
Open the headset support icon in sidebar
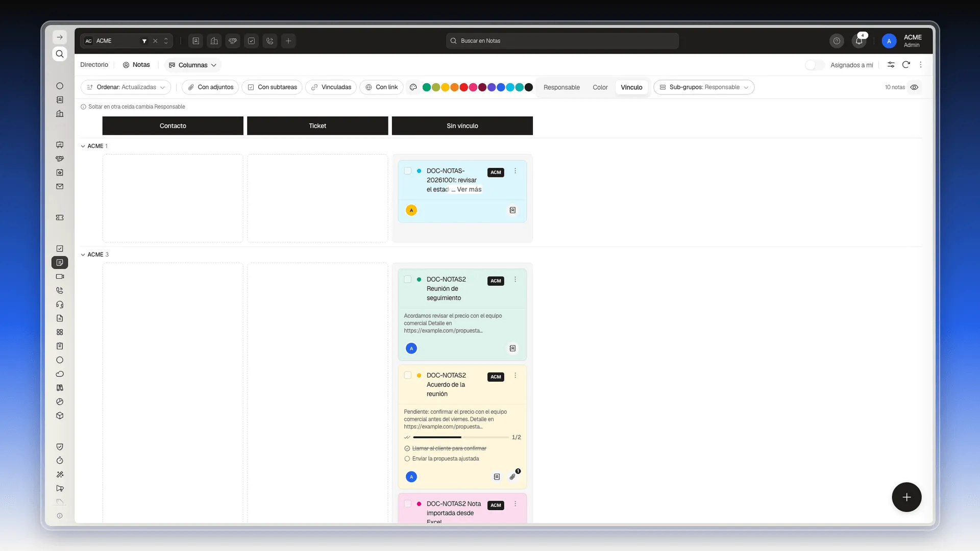60,305
